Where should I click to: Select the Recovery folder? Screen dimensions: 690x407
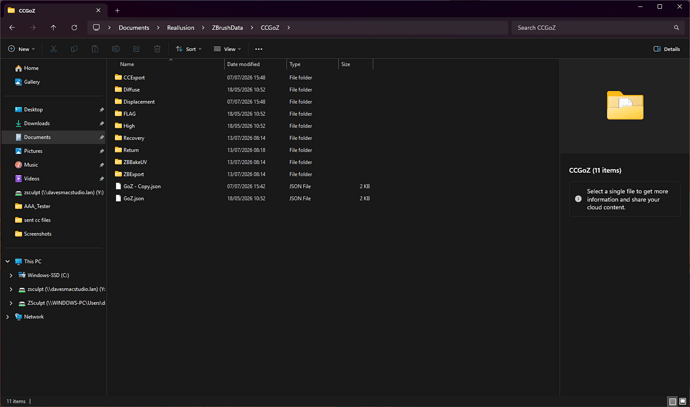point(133,138)
